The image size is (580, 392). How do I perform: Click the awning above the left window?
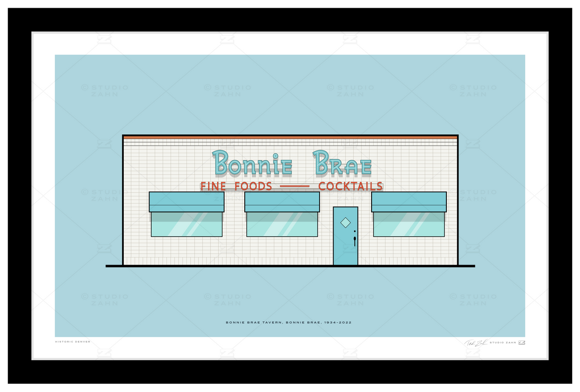(187, 202)
